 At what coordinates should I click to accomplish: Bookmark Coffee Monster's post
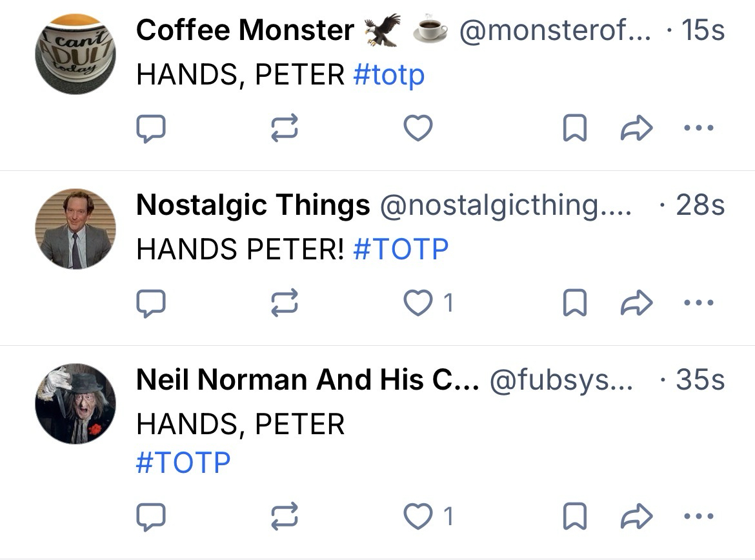coord(574,129)
